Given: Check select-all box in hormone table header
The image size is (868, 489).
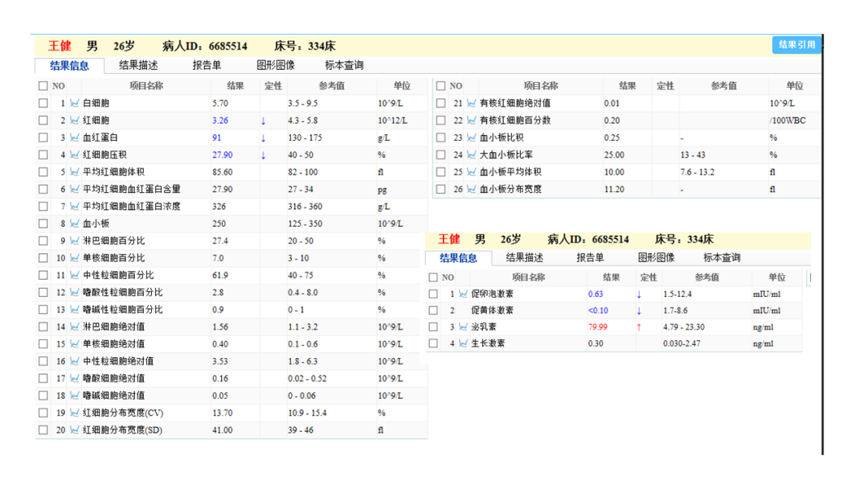Looking at the screenshot, I should click(x=433, y=277).
